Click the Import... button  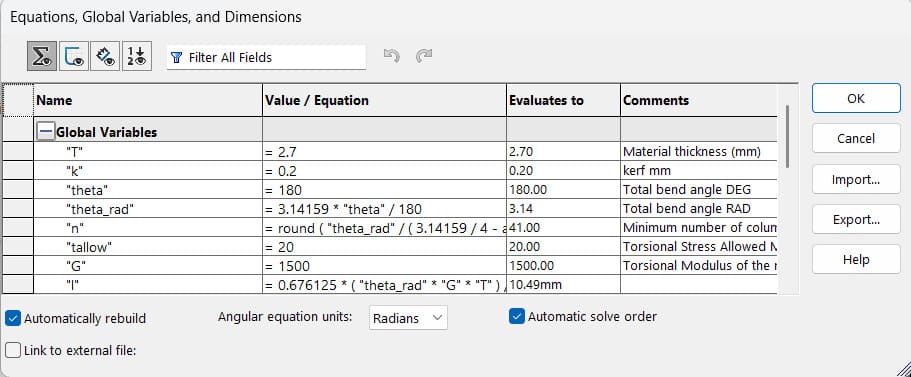856,179
